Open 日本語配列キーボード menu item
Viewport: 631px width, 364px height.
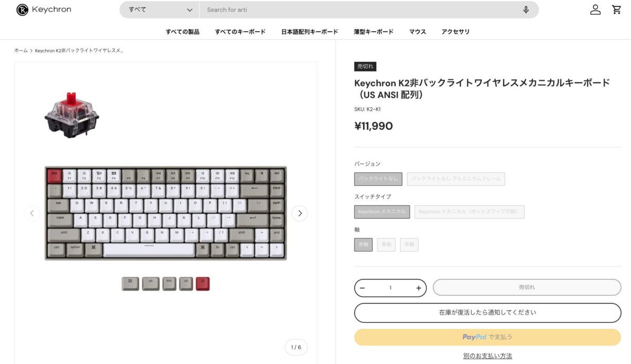pyautogui.click(x=310, y=32)
